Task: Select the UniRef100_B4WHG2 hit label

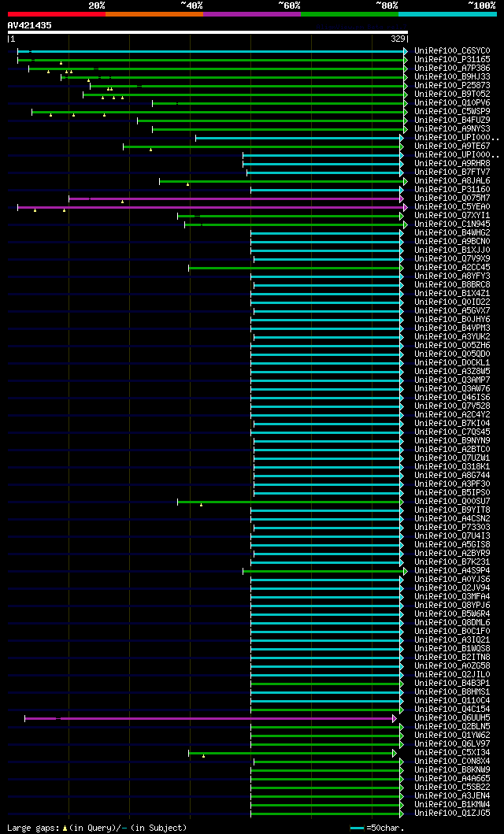Action: coord(453,233)
